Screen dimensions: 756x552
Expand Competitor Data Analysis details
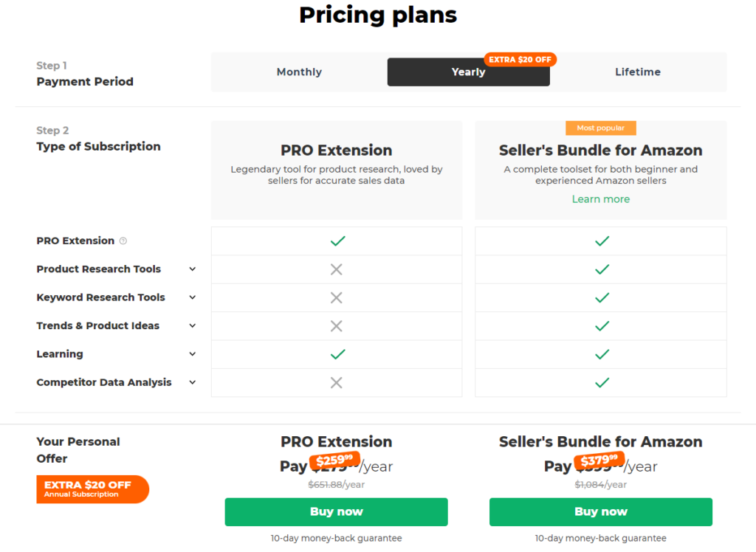pos(193,382)
